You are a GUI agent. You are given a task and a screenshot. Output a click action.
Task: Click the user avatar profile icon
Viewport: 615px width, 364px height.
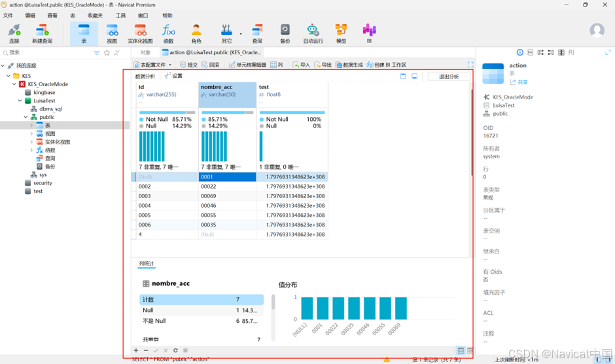coord(597,30)
